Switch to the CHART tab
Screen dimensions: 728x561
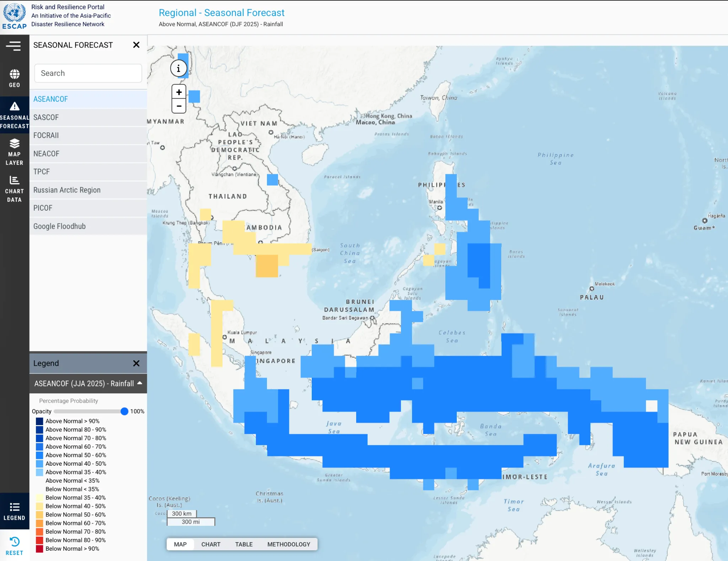211,544
